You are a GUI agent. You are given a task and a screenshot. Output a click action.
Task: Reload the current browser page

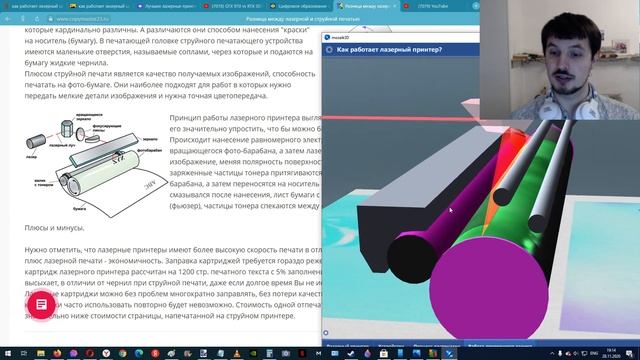(x=37, y=19)
